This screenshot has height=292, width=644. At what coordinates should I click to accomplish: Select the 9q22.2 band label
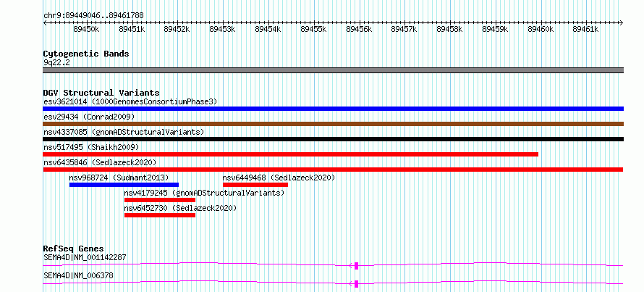pos(56,62)
